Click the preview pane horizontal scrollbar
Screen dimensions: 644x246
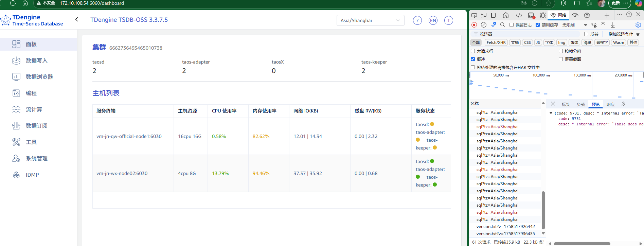pyautogui.click(x=582, y=244)
